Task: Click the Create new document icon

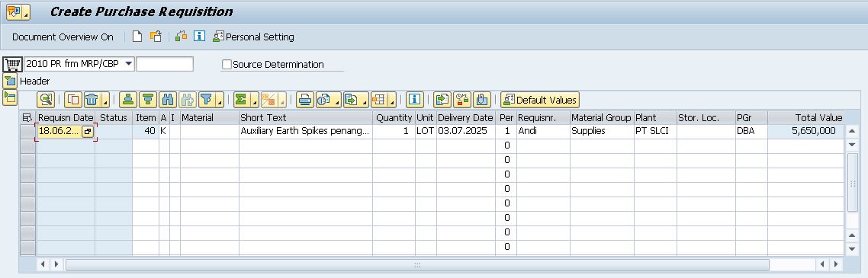Action: click(x=137, y=37)
